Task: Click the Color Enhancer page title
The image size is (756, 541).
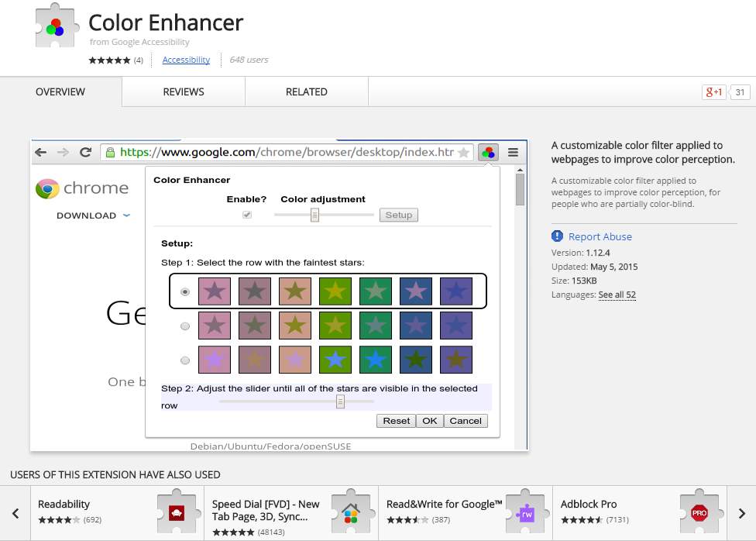Action: 166,22
